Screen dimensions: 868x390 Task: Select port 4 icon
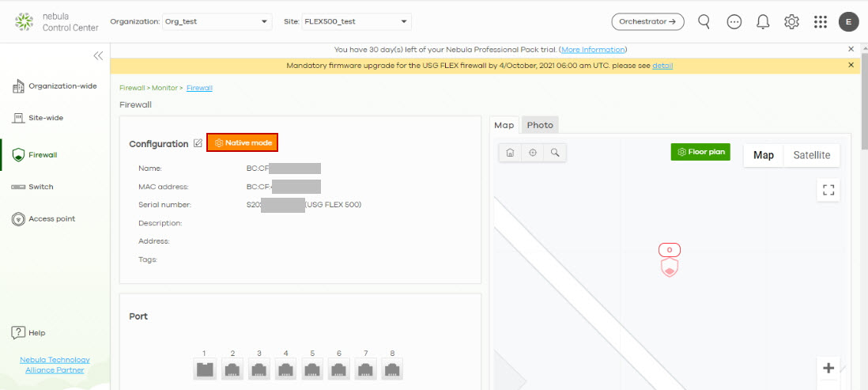(285, 369)
